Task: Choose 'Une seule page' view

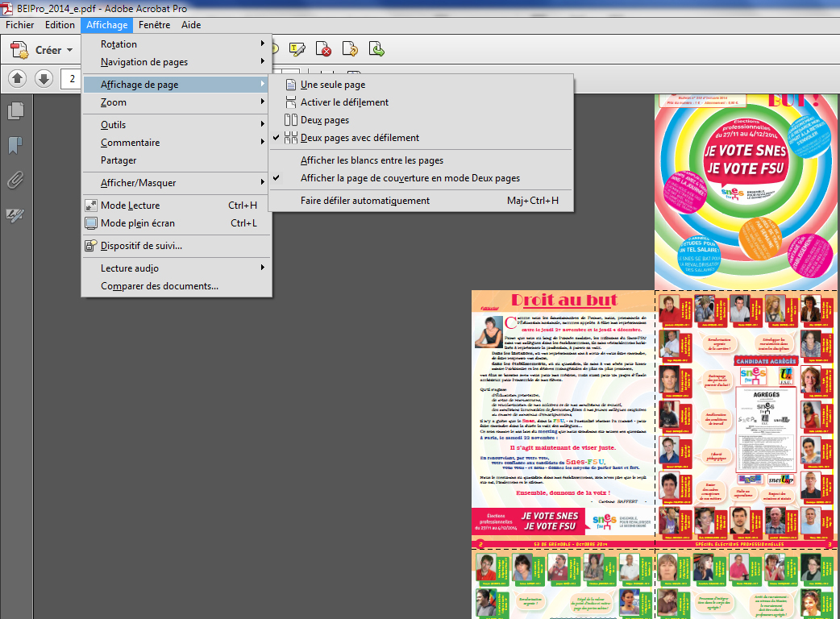Action: 332,85
